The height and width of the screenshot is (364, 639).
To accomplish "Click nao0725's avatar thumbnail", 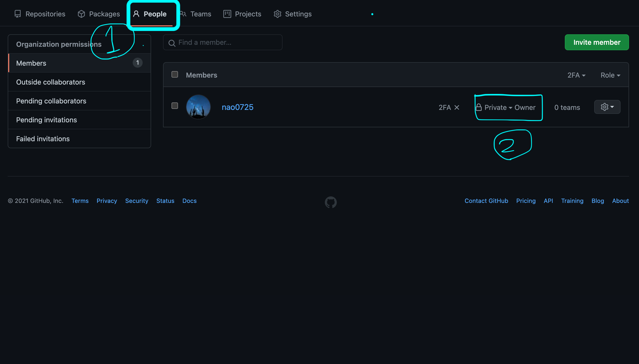I will click(x=198, y=107).
